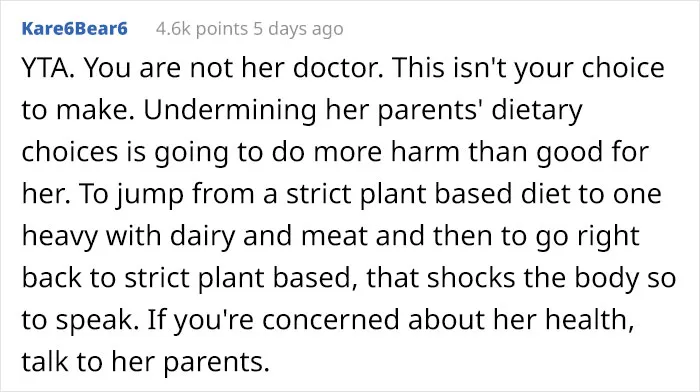Screen dimensions: 700x392
Task: Click the closing text 'talk to her parents.'
Action: click(146, 362)
